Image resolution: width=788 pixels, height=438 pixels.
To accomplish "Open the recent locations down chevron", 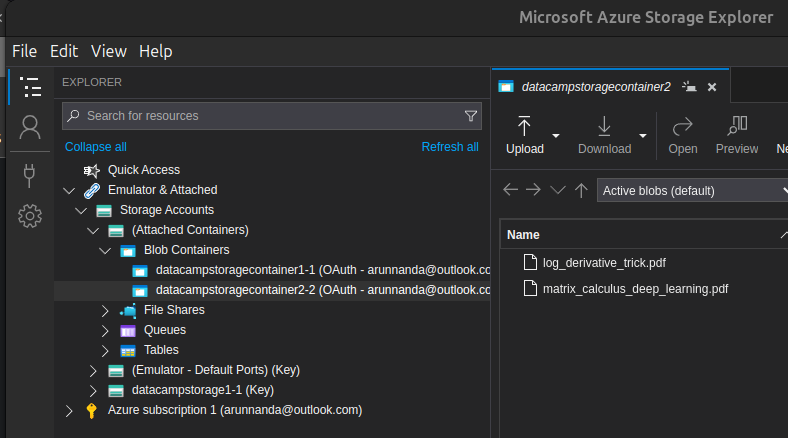I will (557, 190).
